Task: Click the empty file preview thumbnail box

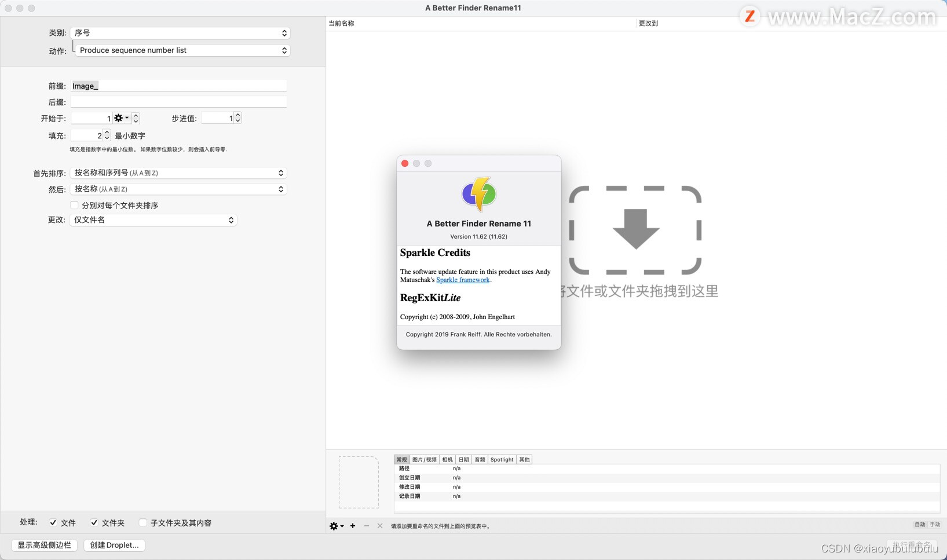Action: pos(359,482)
